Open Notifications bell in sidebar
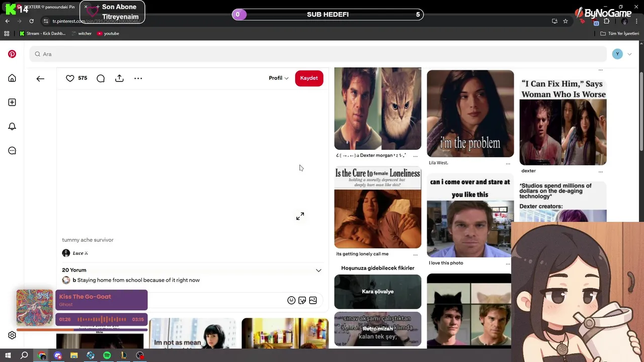The image size is (644, 362). (12, 126)
